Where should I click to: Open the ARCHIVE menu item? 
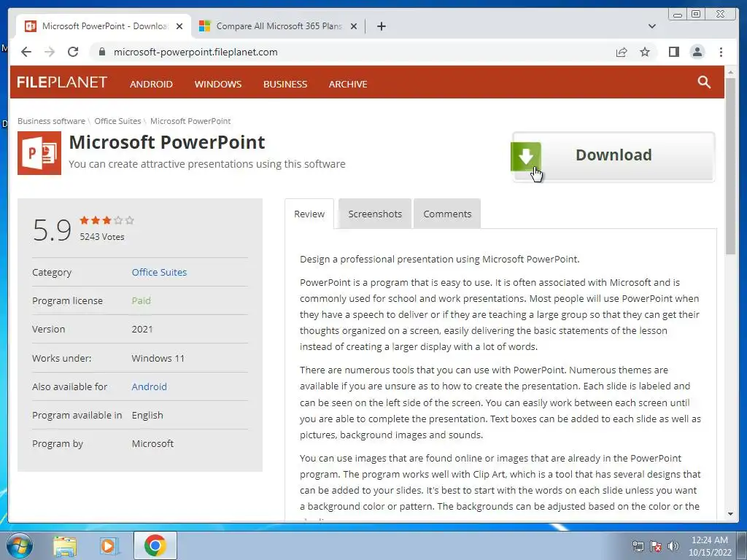coord(348,85)
